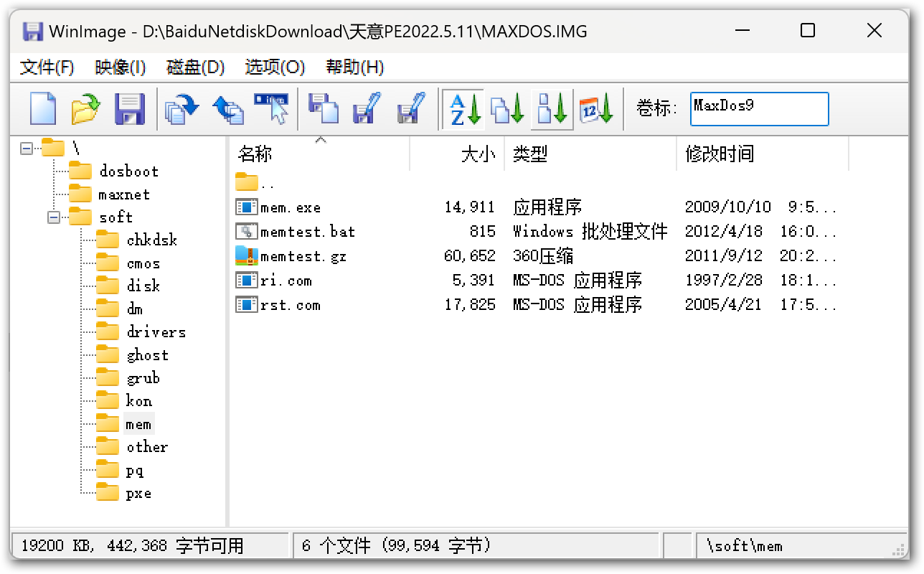This screenshot has width=924, height=574.
Task: Click the size value 60,652
Action: 470,256
